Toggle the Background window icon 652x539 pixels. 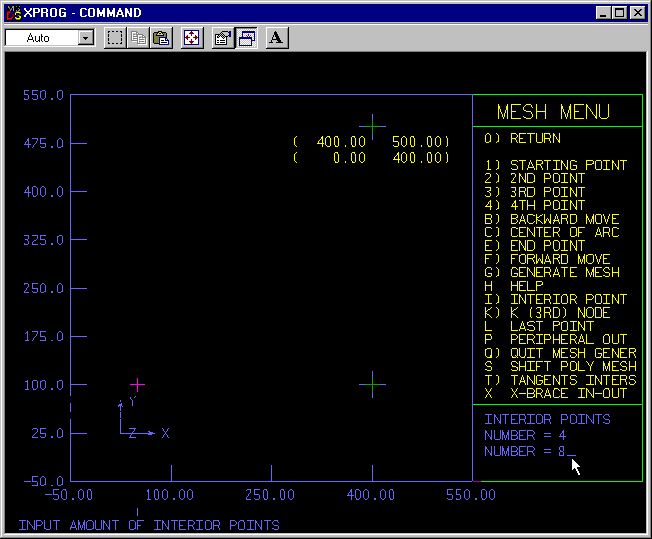246,38
